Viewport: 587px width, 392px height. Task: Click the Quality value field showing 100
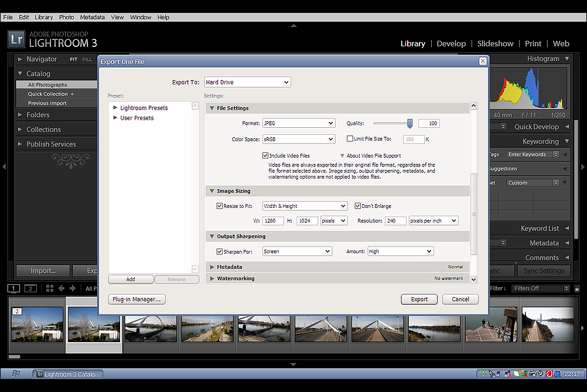click(429, 123)
